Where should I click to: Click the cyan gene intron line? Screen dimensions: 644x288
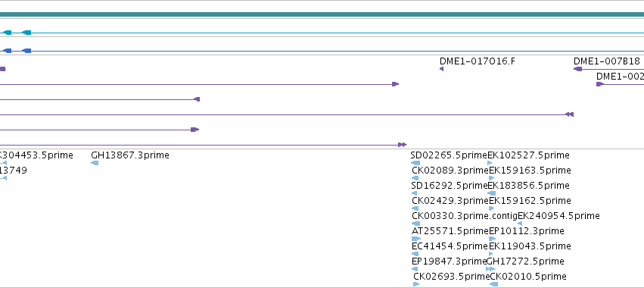point(337,33)
